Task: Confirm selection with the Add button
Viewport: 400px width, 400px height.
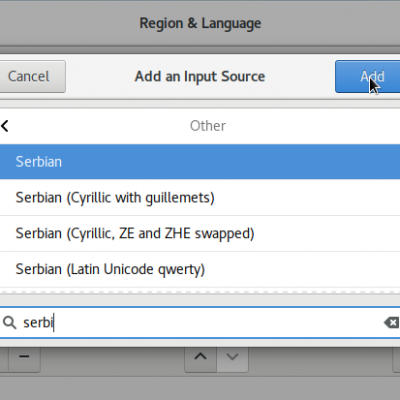Action: 368,76
